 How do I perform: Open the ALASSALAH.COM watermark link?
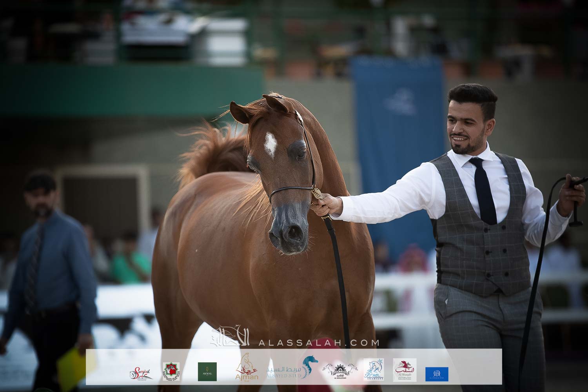coord(319,343)
